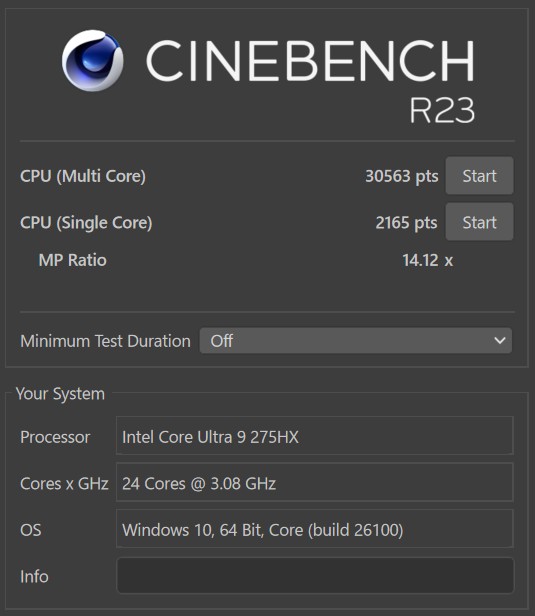This screenshot has height=616, width=535.
Task: Select the Cores x GHz field
Action: pyautogui.click(x=315, y=482)
